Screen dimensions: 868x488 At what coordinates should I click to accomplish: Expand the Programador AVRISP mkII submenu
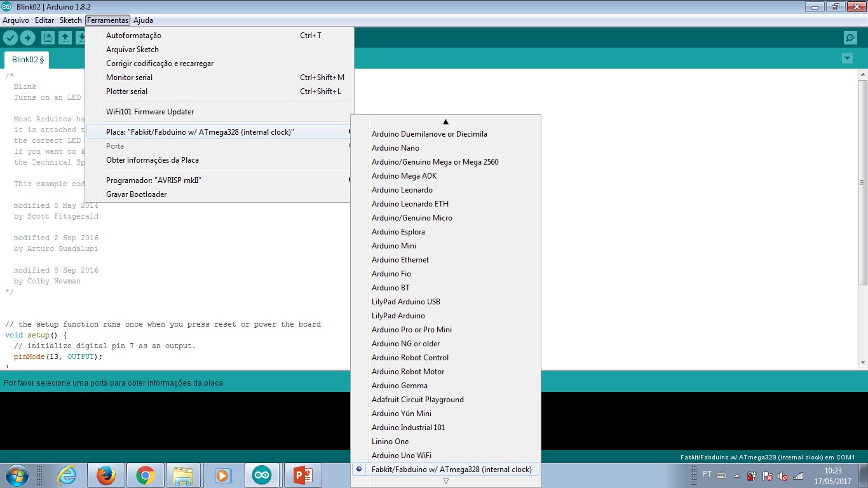coord(219,180)
